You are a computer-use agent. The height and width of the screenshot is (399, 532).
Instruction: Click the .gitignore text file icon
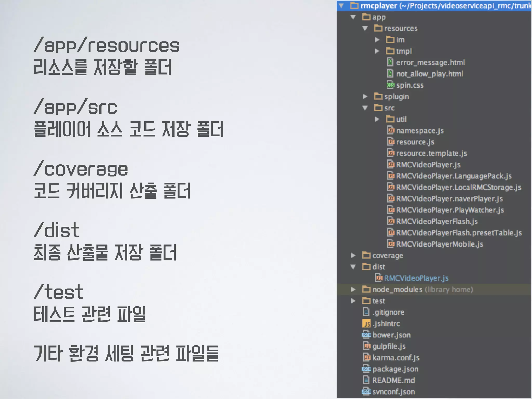pyautogui.click(x=366, y=312)
